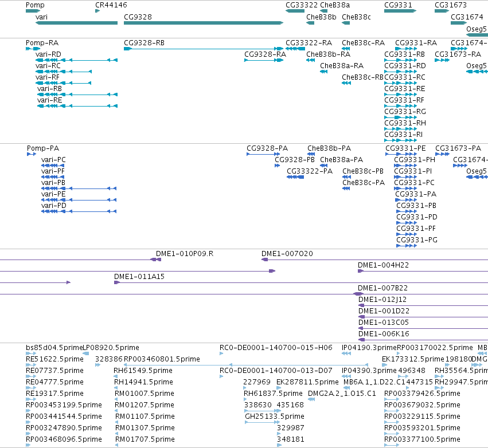Click the CheB38c gene label
The height and width of the screenshot is (448, 488).
point(356,17)
